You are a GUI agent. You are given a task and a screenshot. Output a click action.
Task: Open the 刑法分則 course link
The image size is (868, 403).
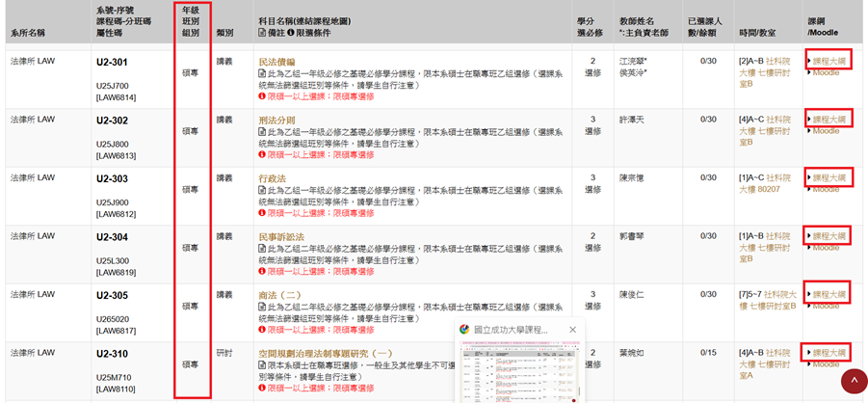tap(277, 121)
